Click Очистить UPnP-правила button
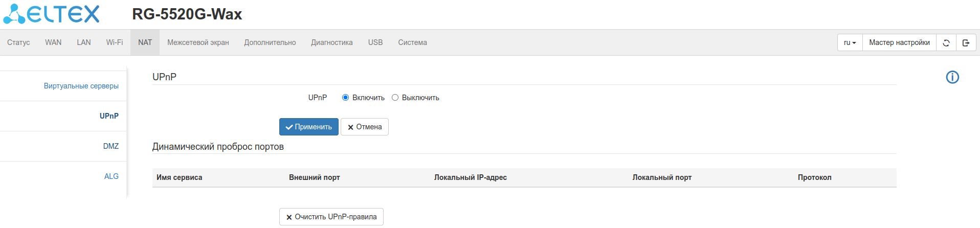This screenshot has height=228, width=980. [331, 217]
